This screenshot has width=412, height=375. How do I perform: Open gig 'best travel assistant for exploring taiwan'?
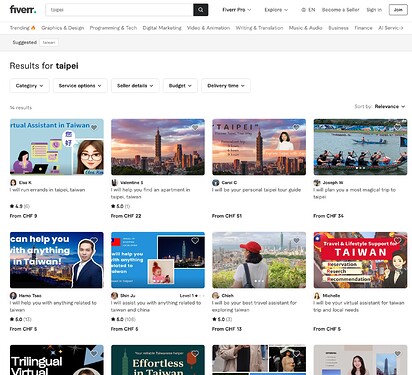(x=254, y=306)
